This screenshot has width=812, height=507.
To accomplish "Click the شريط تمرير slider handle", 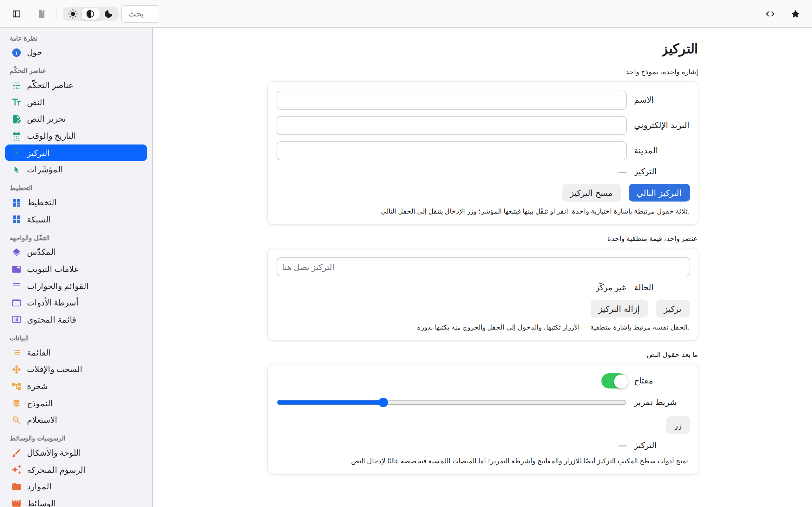I will pyautogui.click(x=383, y=402).
